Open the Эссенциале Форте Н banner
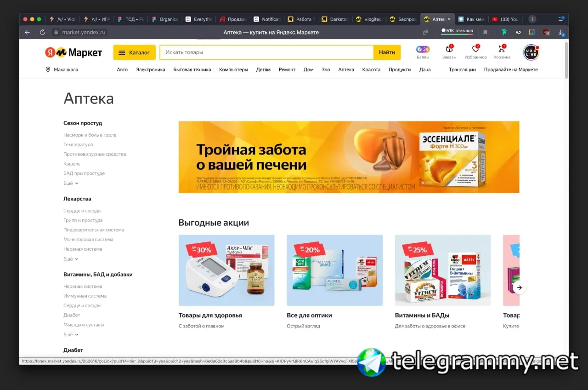Screen dimensions: 588x390 [x=349, y=157]
